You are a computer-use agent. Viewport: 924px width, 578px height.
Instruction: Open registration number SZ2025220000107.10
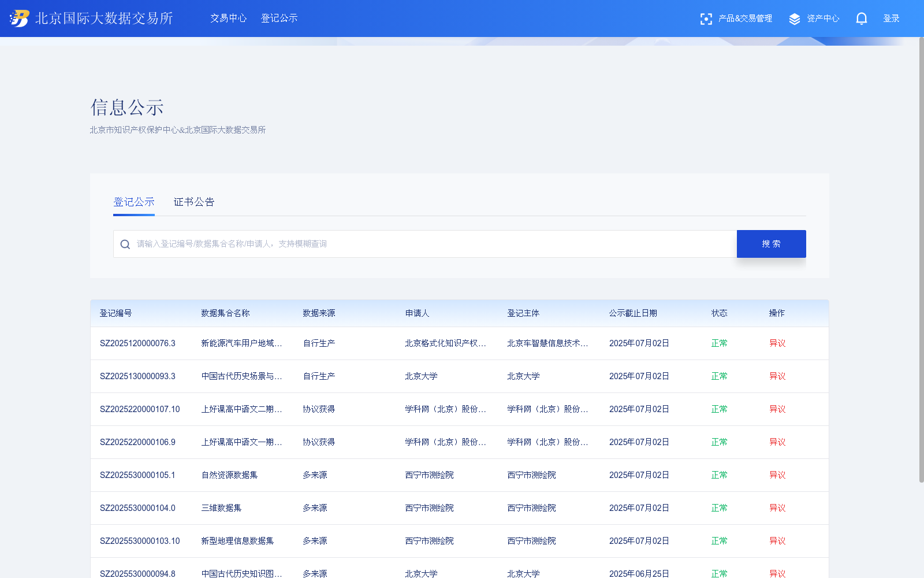coord(140,409)
